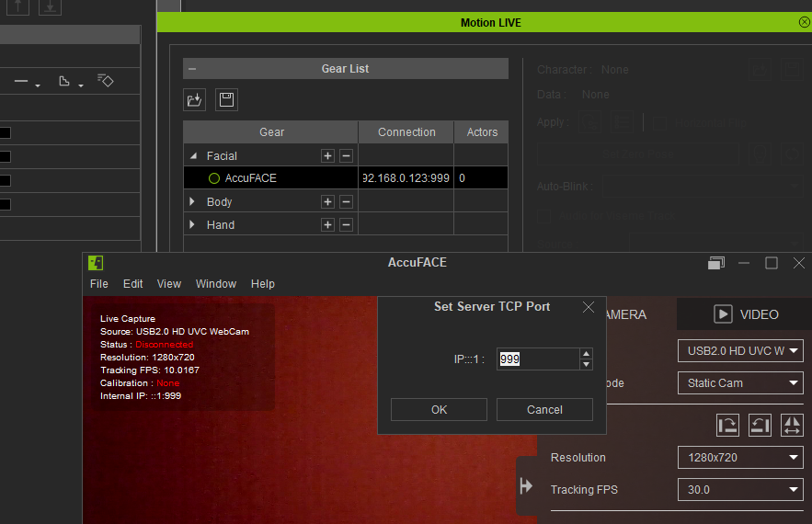Add gear to Facial row plus button
This screenshot has height=524, width=812.
click(327, 156)
